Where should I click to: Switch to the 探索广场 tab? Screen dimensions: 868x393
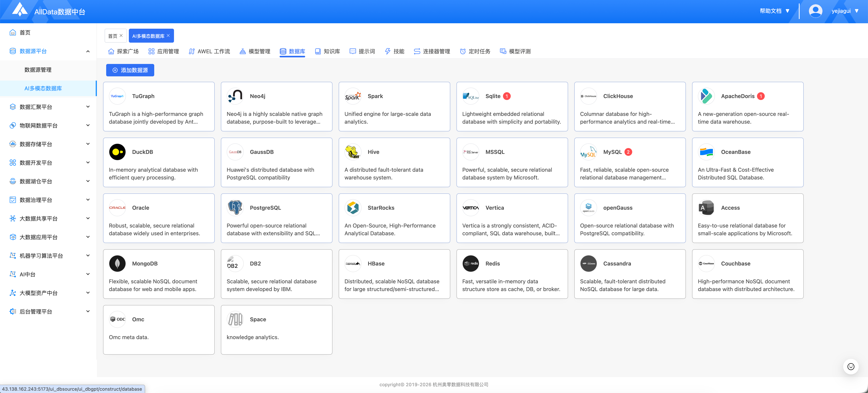pos(123,51)
